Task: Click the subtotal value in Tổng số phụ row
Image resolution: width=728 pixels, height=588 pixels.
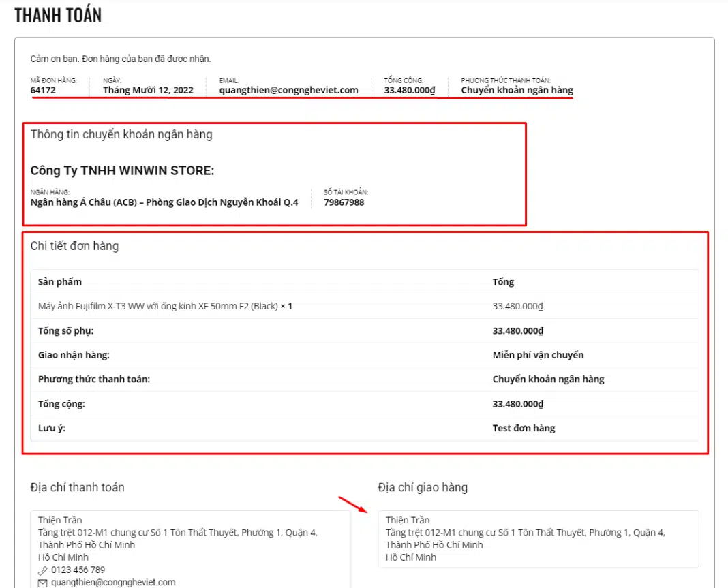Action: (x=518, y=331)
